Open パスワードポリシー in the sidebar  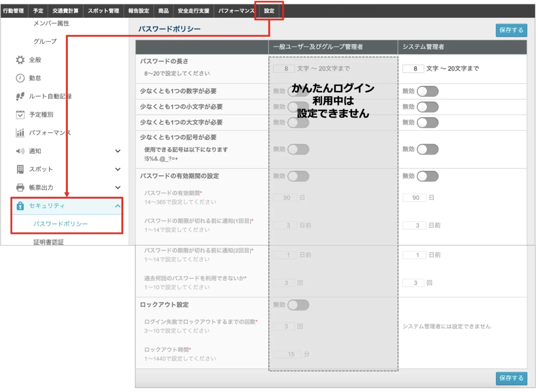pyautogui.click(x=61, y=224)
